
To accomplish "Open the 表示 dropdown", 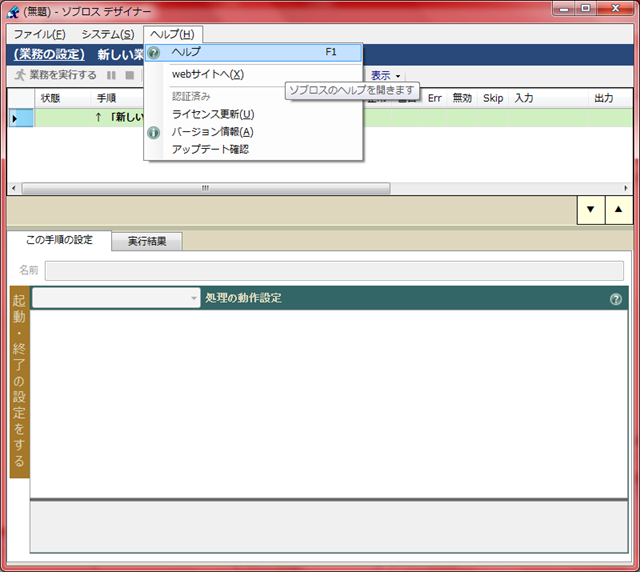I will [385, 76].
